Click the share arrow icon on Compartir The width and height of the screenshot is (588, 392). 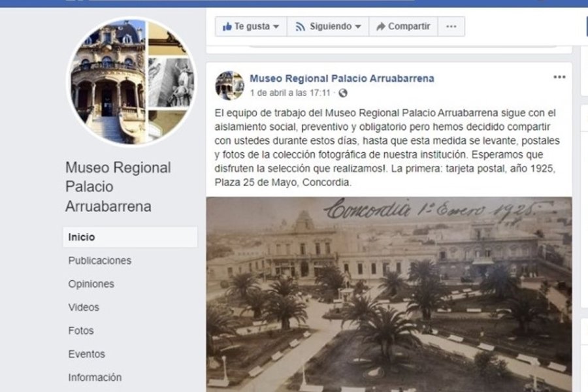(x=381, y=26)
